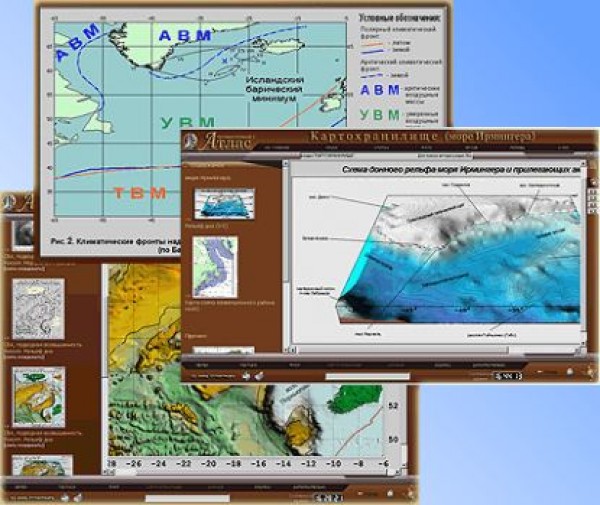Open yellow-green relief thumbnail in back window
This screenshot has height=505, width=600.
pyautogui.click(x=38, y=397)
